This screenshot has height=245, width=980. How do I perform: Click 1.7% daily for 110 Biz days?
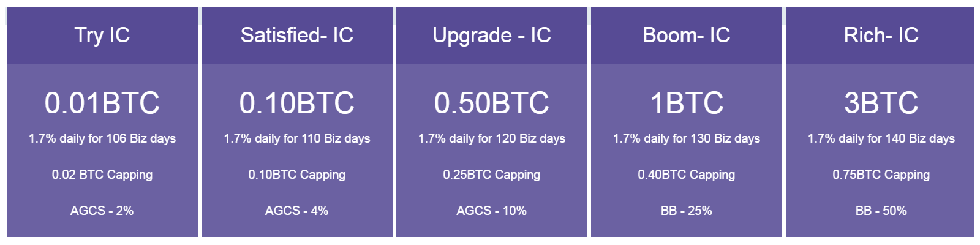coord(297,138)
